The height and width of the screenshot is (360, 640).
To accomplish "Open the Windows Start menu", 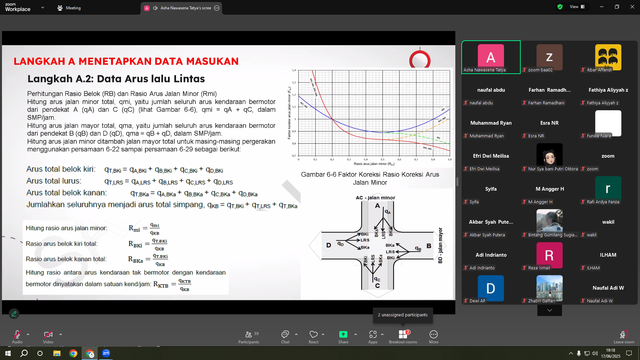I will [8, 353].
